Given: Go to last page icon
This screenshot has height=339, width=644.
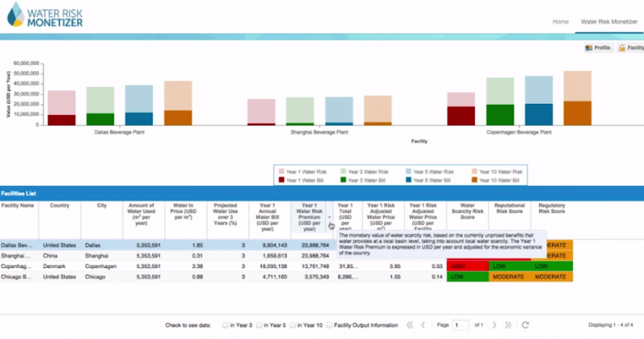Looking at the screenshot, I should click(508, 325).
